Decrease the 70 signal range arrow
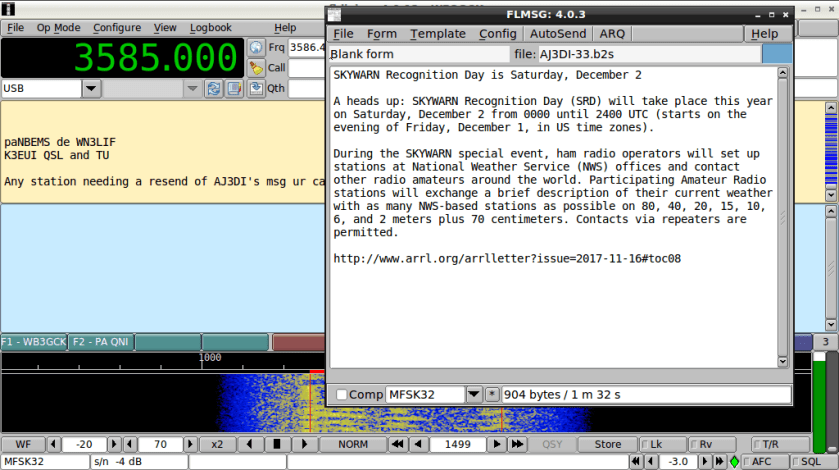The width and height of the screenshot is (839, 470). click(130, 444)
